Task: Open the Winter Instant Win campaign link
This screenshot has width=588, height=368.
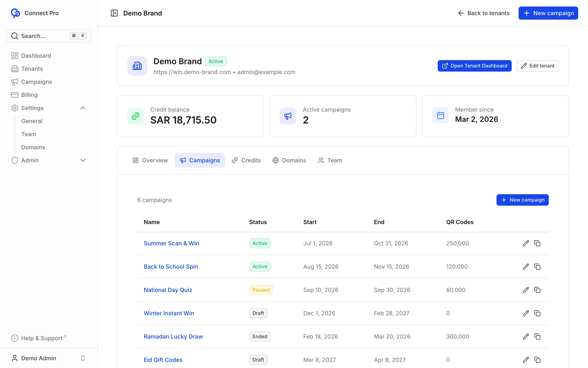Action: pyautogui.click(x=169, y=313)
